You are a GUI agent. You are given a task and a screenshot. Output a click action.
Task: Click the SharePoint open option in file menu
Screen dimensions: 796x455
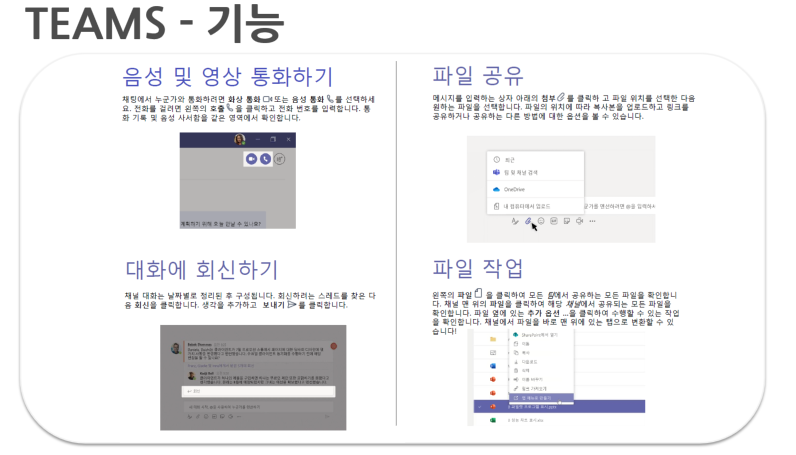coord(541,335)
